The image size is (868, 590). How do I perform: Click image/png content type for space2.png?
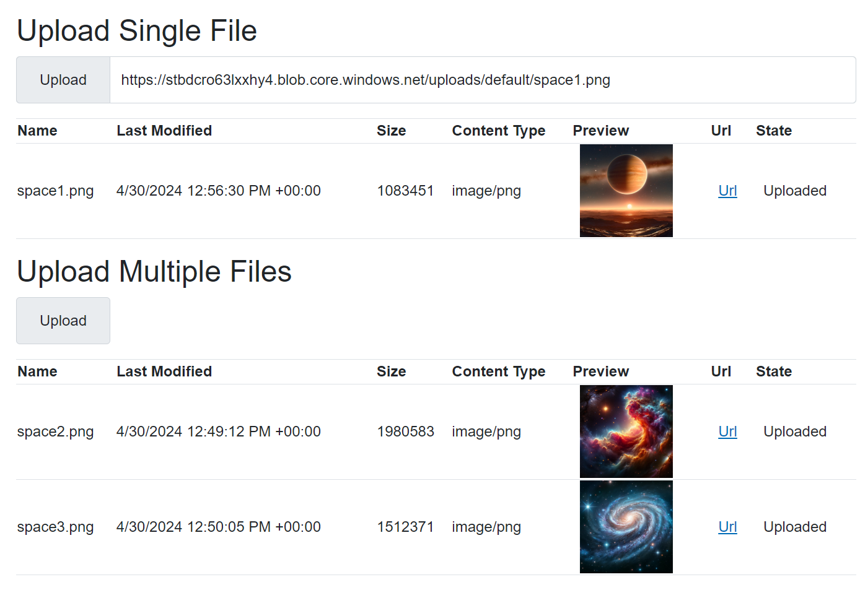pos(486,432)
